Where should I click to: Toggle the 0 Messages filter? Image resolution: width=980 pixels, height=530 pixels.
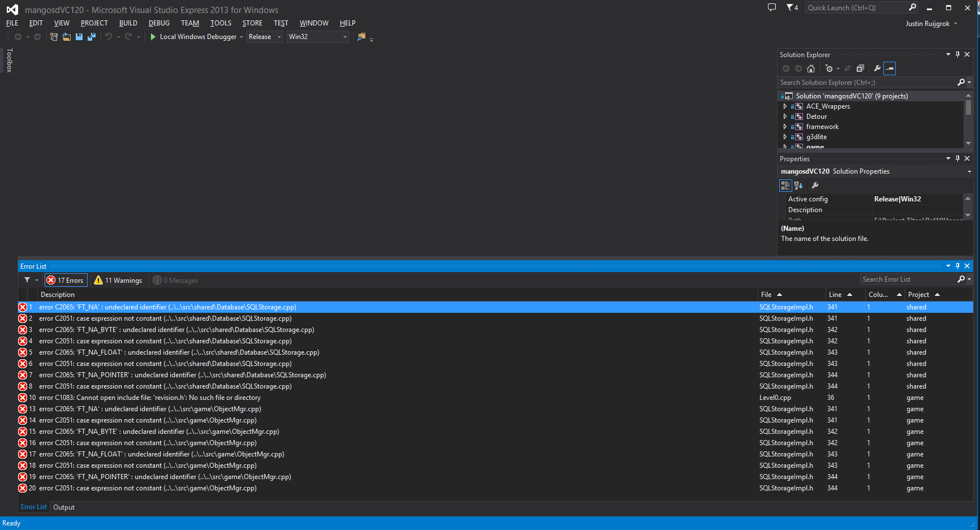click(x=176, y=280)
